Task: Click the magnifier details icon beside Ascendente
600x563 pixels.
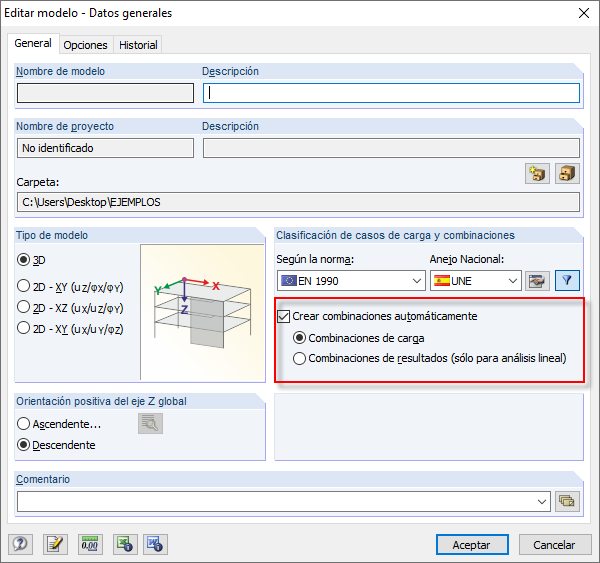Action: pyautogui.click(x=150, y=423)
